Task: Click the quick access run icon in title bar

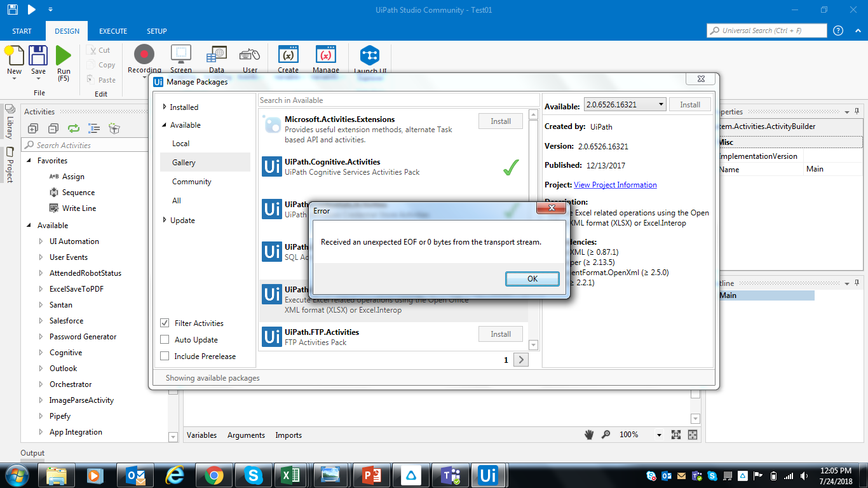Action: (x=32, y=10)
